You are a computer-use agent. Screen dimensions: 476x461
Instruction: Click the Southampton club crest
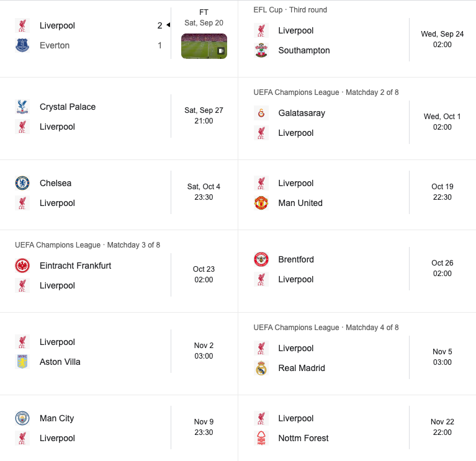(261, 50)
